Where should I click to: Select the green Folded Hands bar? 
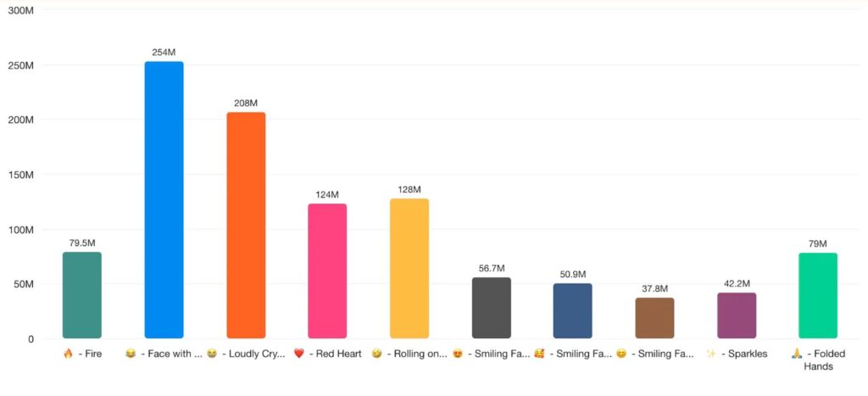(818, 296)
